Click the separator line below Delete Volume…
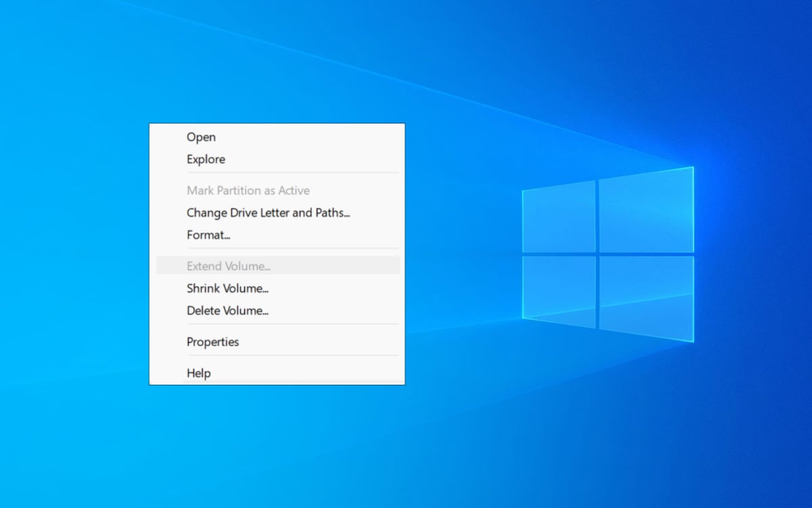812x508 pixels. pos(291,324)
